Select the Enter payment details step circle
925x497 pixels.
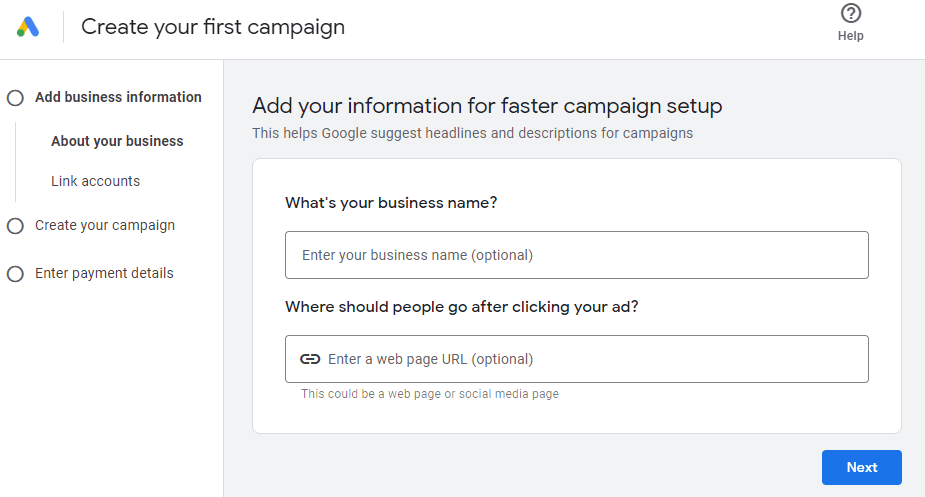(x=15, y=273)
